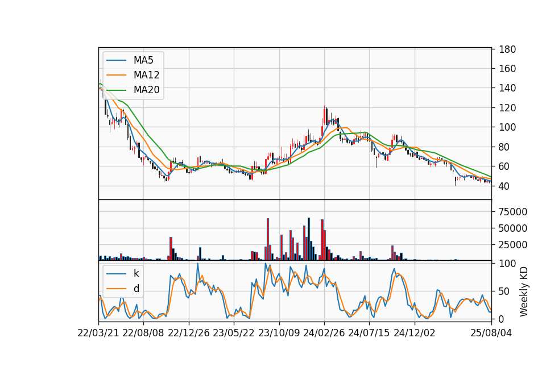This screenshot has width=546, height=392.
Task: Click the orange MA12 legend line sample
Action: pos(116,75)
